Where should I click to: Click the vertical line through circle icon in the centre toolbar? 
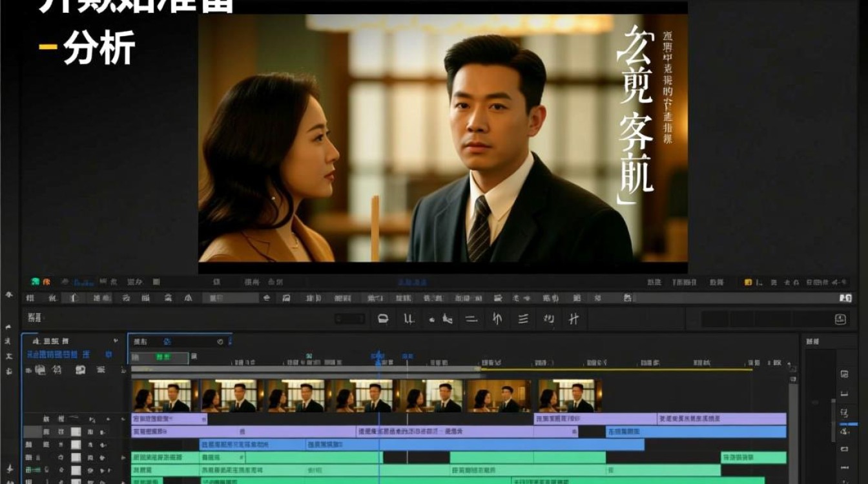coord(497,318)
